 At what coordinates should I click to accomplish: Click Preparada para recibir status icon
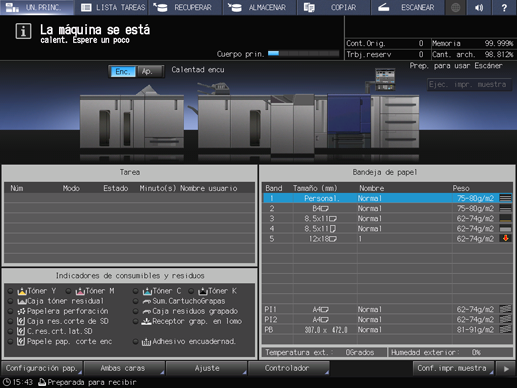42,382
